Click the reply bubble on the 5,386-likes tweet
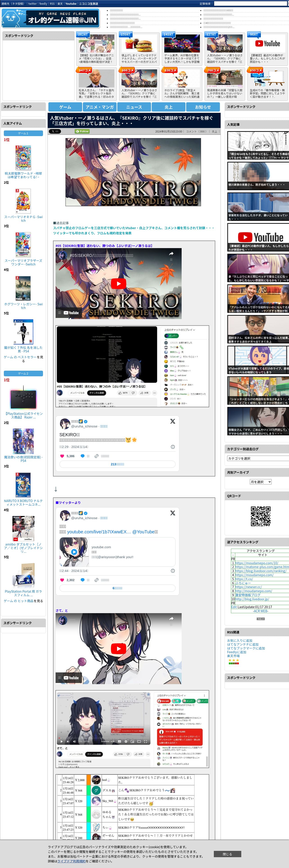This screenshot has width=289, height=868. point(82,456)
